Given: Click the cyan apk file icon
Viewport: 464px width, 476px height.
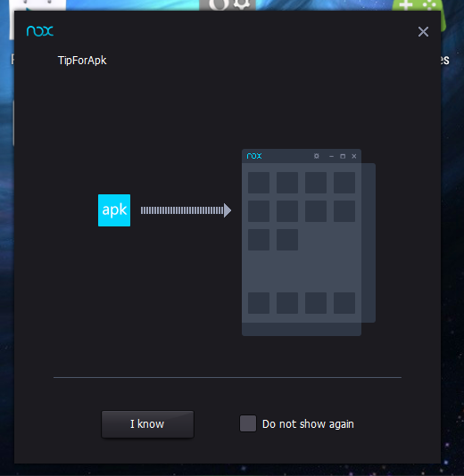Looking at the screenshot, I should coord(114,210).
